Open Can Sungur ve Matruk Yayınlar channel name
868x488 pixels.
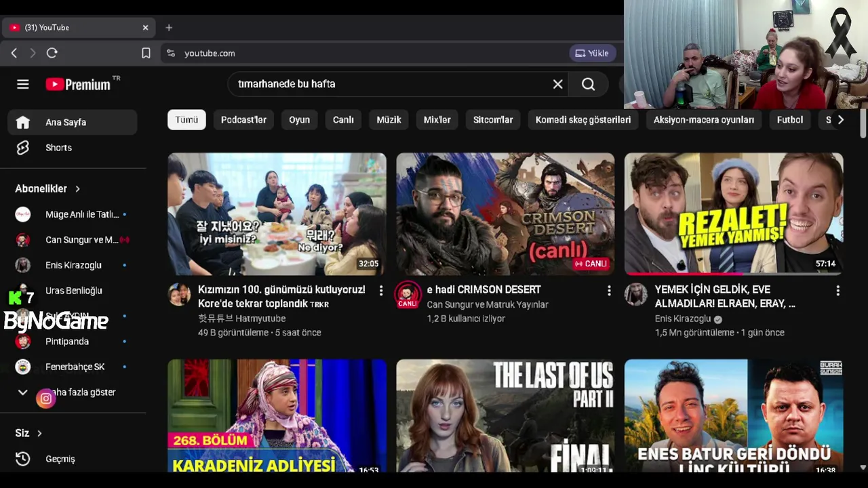click(488, 305)
